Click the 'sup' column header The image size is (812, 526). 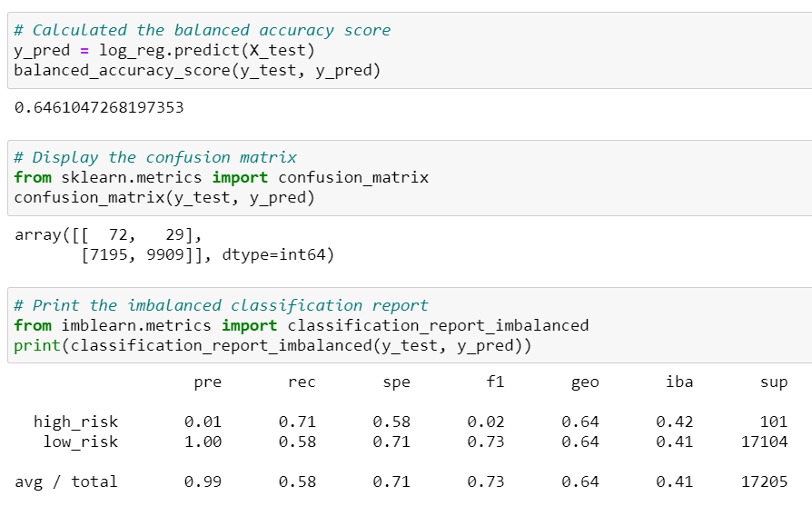[x=774, y=382]
